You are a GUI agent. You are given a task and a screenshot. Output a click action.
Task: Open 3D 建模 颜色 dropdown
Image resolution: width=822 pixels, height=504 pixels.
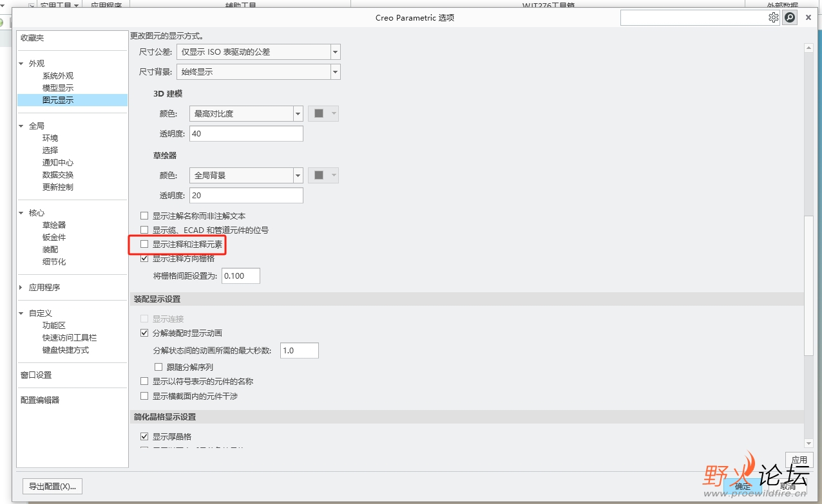pos(298,113)
